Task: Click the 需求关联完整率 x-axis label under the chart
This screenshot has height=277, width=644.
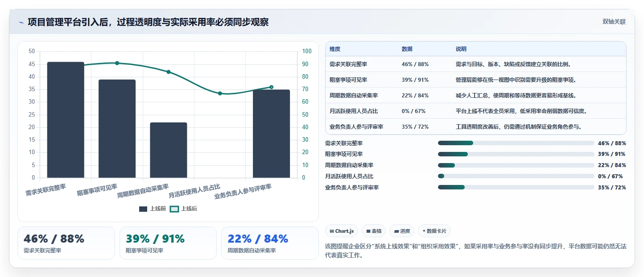Action: point(46,190)
